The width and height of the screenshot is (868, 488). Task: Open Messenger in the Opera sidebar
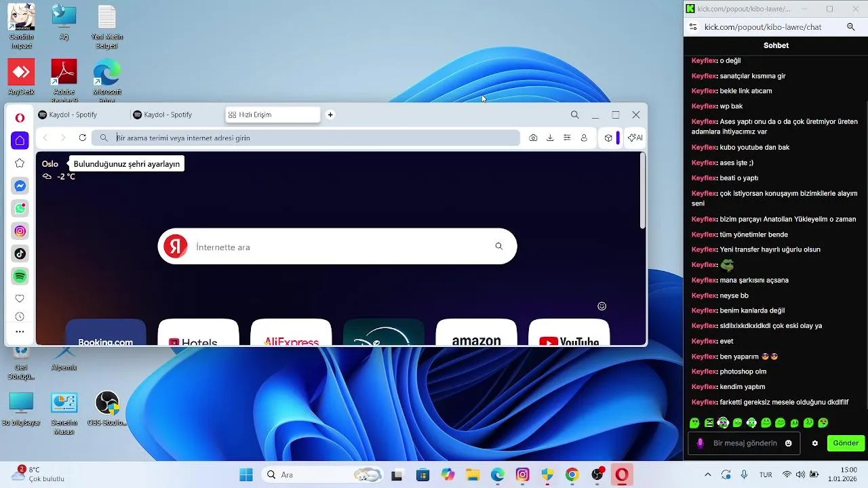[x=20, y=186]
